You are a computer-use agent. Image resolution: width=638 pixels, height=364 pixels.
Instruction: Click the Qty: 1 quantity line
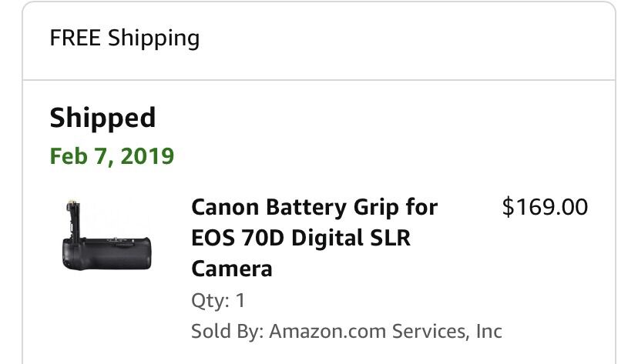218,300
